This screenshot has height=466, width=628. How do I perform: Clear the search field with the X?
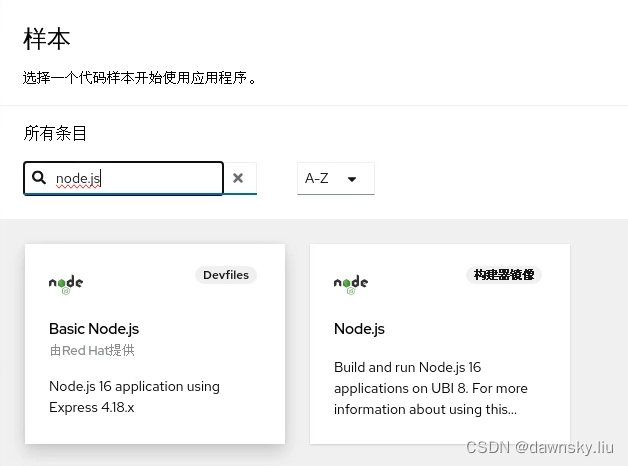click(238, 178)
